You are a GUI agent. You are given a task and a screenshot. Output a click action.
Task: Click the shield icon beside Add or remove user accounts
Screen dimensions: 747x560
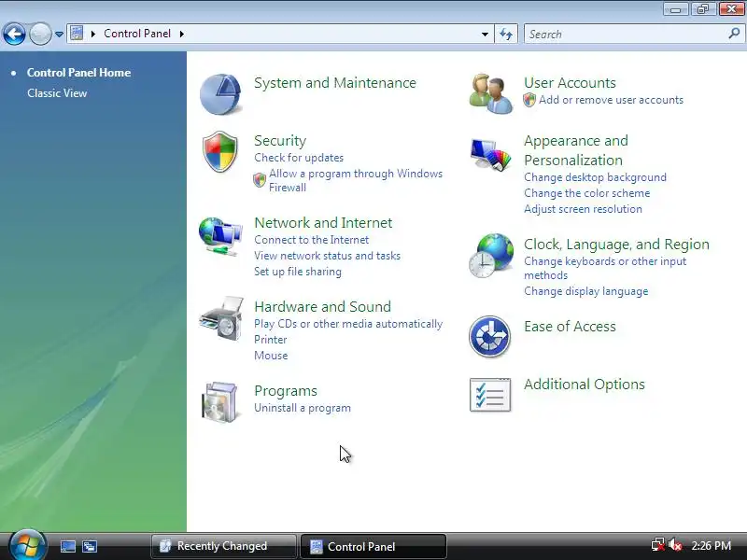pyautogui.click(x=529, y=100)
